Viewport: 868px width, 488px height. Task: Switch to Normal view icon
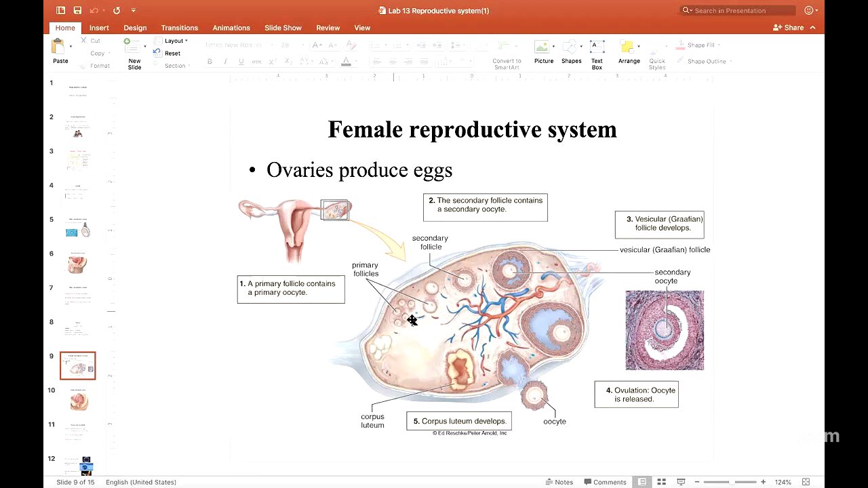(x=642, y=482)
